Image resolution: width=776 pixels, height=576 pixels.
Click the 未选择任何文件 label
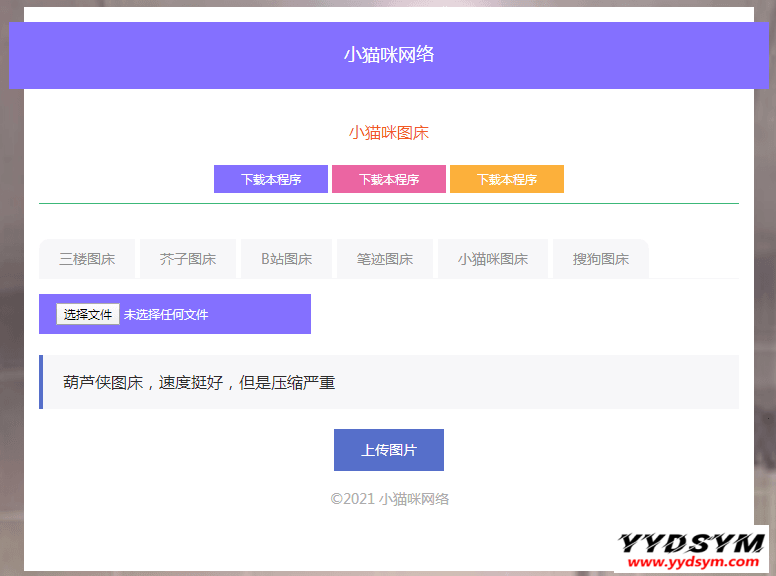click(166, 314)
